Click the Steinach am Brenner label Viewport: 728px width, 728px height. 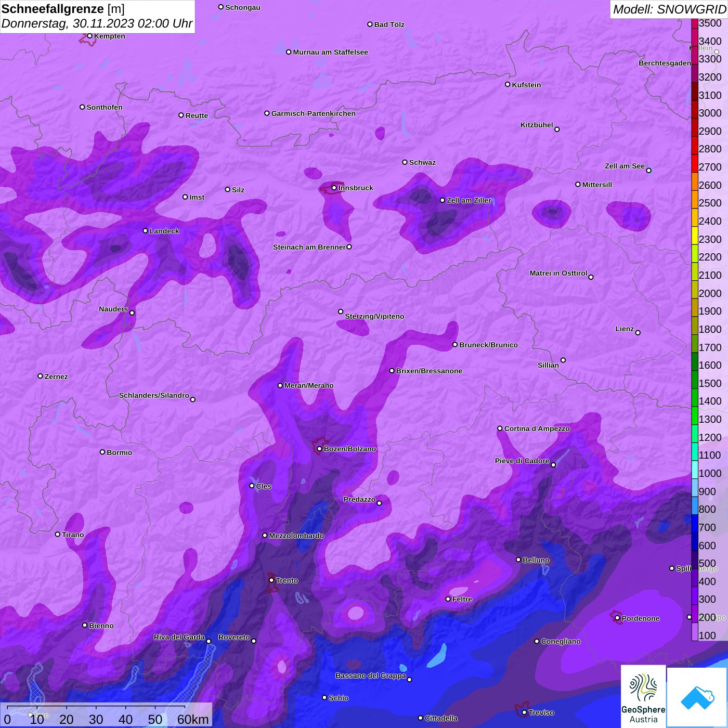(x=309, y=247)
